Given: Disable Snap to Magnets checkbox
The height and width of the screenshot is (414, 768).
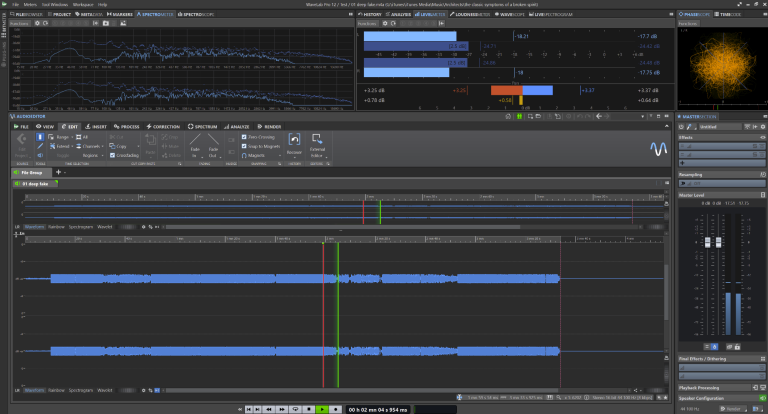Looking at the screenshot, I should [246, 146].
